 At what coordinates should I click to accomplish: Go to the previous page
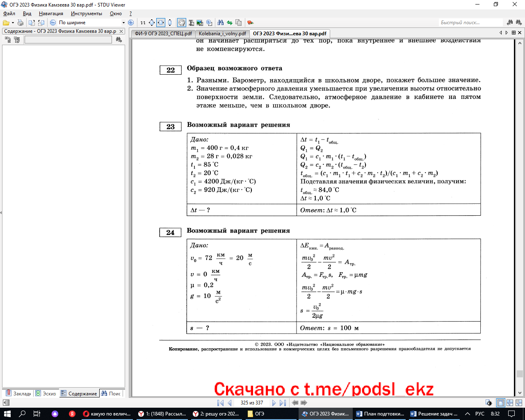click(230, 403)
